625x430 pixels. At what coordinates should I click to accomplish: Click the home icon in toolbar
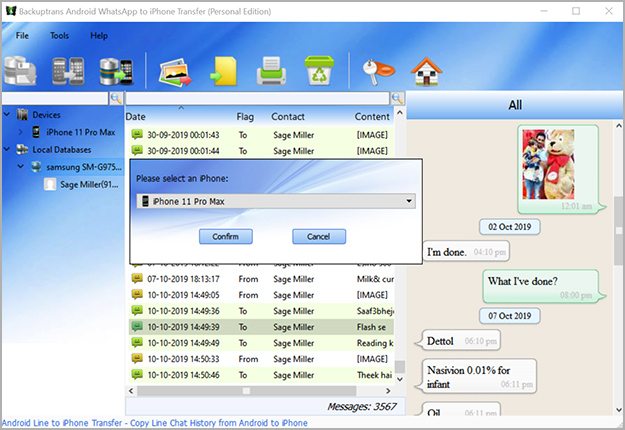[427, 71]
